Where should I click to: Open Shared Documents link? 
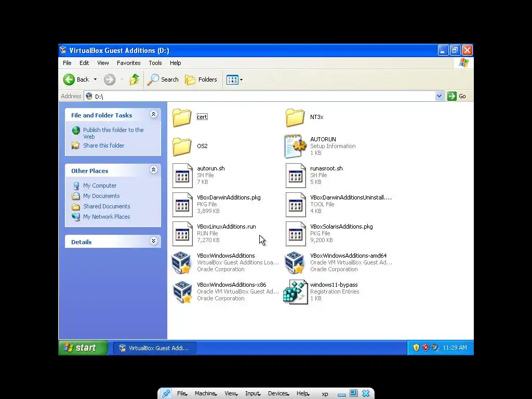coord(107,206)
